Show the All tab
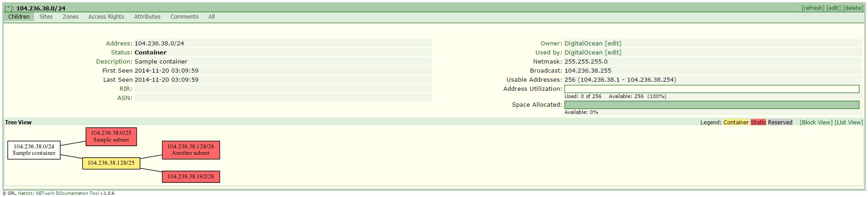This screenshot has height=197, width=868. click(211, 17)
